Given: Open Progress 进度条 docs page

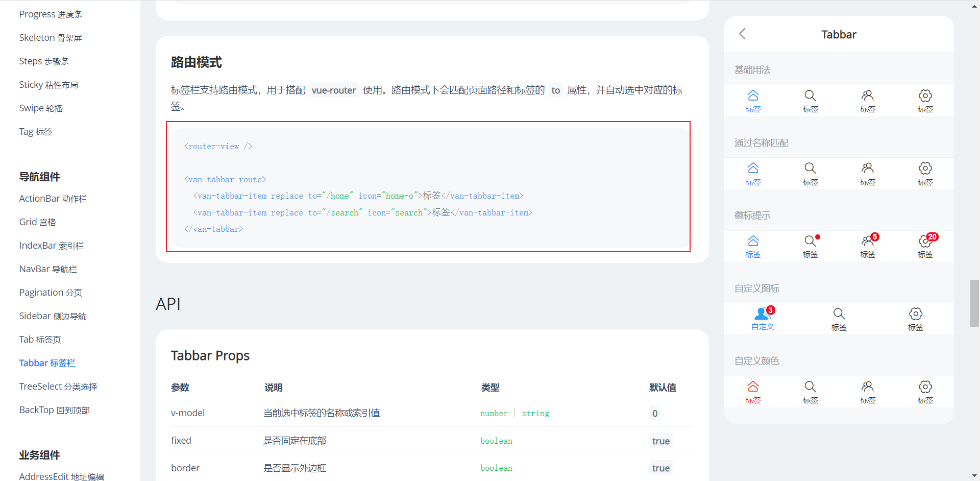Looking at the screenshot, I should pyautogui.click(x=51, y=14).
